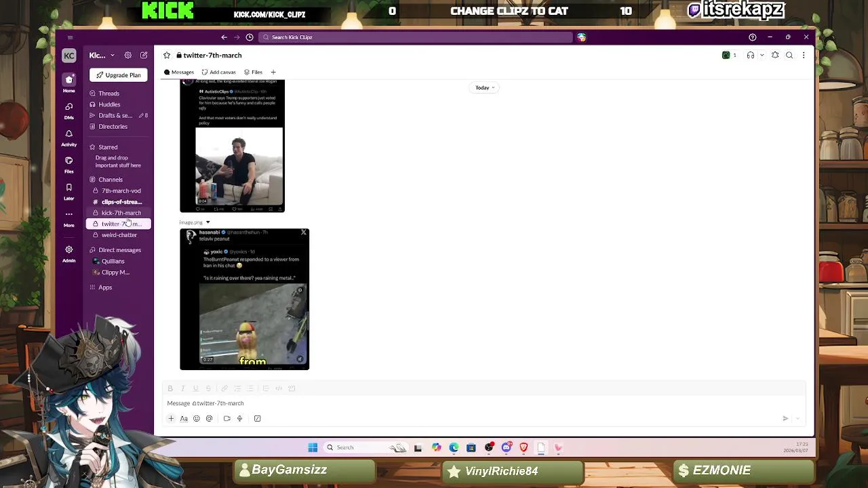868x488 pixels.
Task: Hide formatting toolbar with Aa button
Action: pos(184,419)
